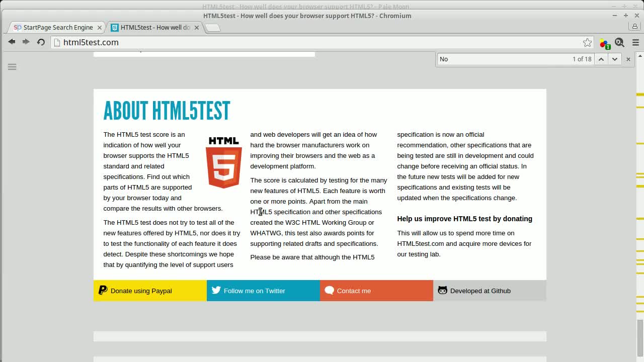Click the donating heading text

coord(464,219)
